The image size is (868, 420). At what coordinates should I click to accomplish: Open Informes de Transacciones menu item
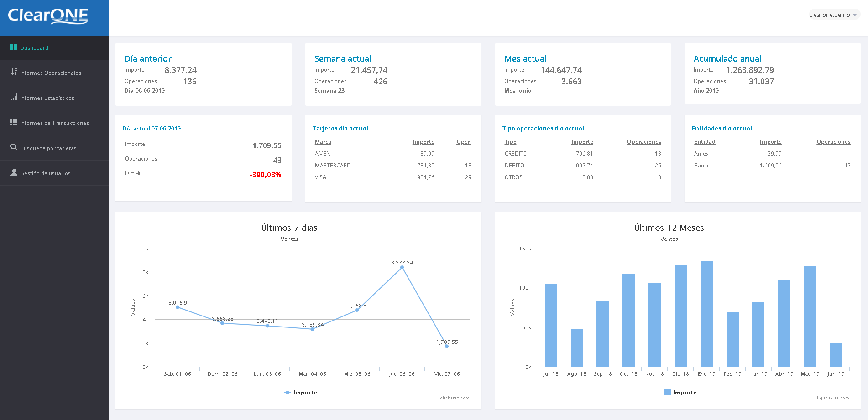[54, 123]
